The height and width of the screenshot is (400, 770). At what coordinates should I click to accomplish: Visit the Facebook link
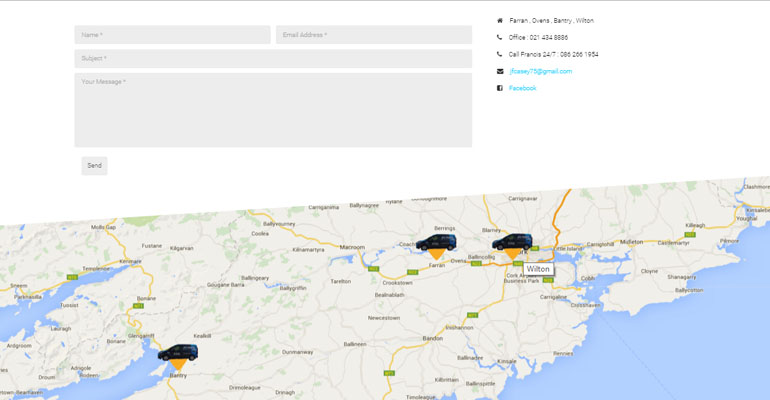pyautogui.click(x=522, y=88)
